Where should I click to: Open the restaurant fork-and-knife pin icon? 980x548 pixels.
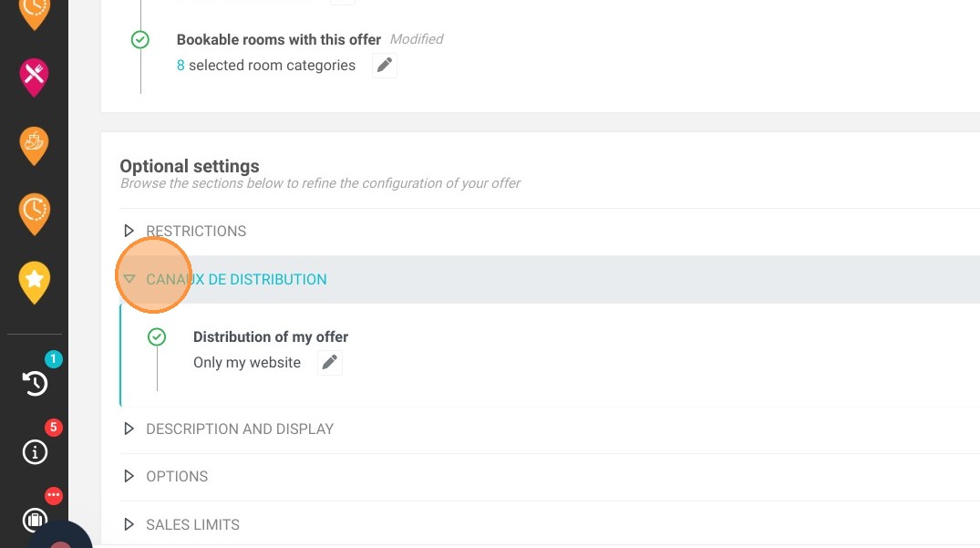tap(34, 77)
